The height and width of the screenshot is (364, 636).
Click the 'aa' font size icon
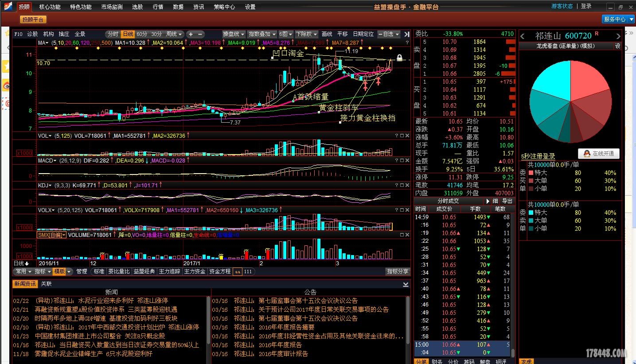238,271
